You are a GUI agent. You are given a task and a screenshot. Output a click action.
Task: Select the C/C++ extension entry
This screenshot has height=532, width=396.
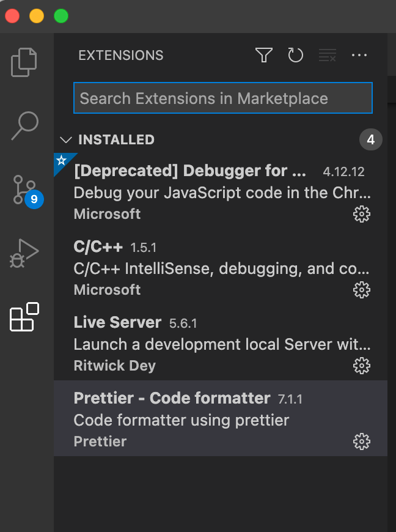tap(221, 267)
